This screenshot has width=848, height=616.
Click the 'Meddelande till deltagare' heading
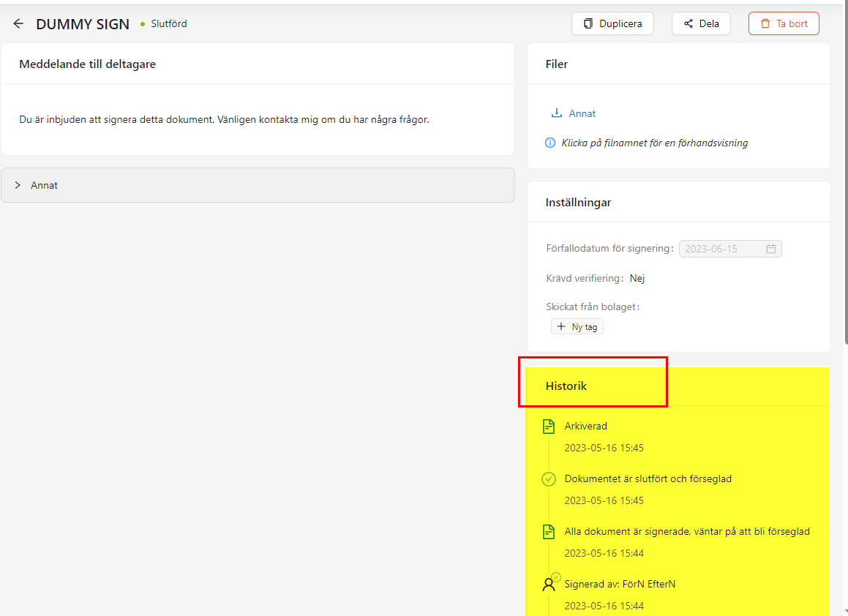[x=88, y=64]
